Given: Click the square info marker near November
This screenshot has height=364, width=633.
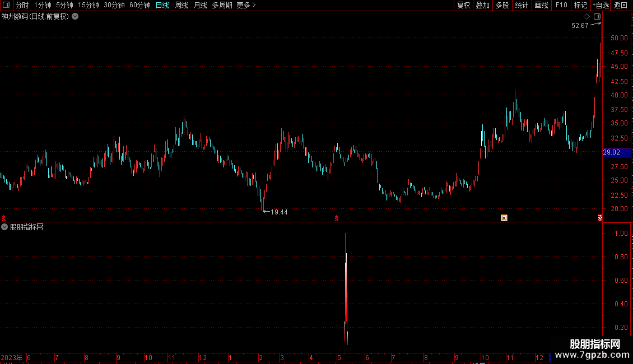Looking at the screenshot, I should pyautogui.click(x=504, y=218).
